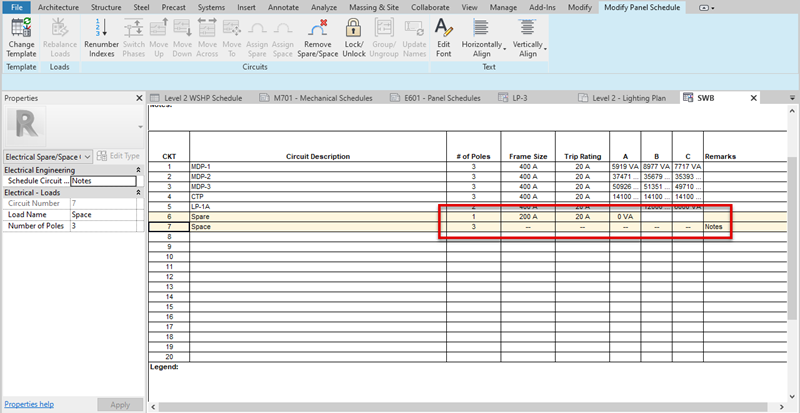
Task: Expand the Electrical Spare/Space type selector
Action: (x=88, y=156)
